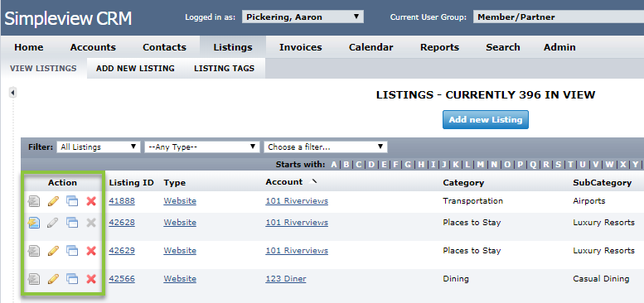Click red delete X for listing 41888

tap(91, 201)
